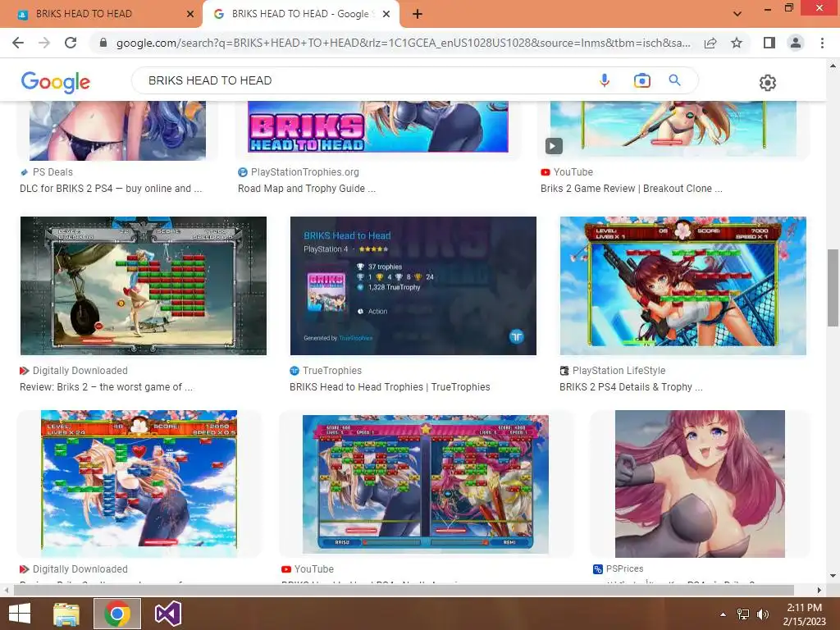Click the page scroll down arrow
The height and width of the screenshot is (630, 840).
click(833, 576)
